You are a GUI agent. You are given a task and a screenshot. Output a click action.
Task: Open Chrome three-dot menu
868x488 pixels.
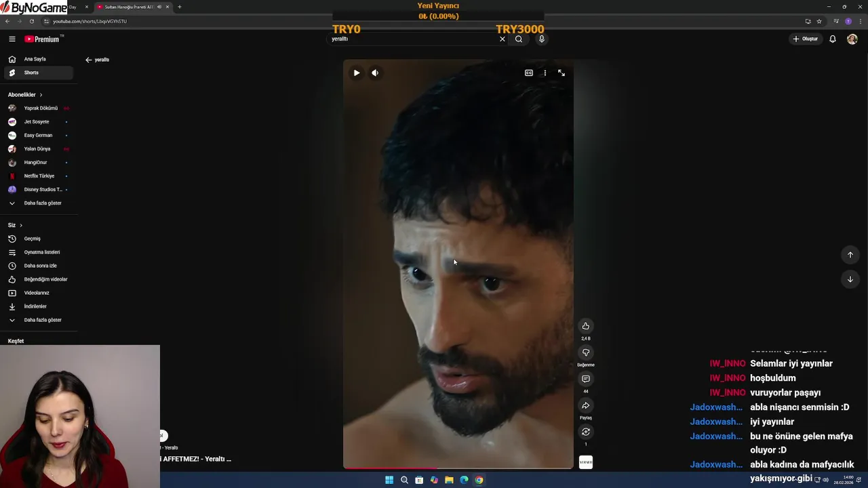pos(860,21)
